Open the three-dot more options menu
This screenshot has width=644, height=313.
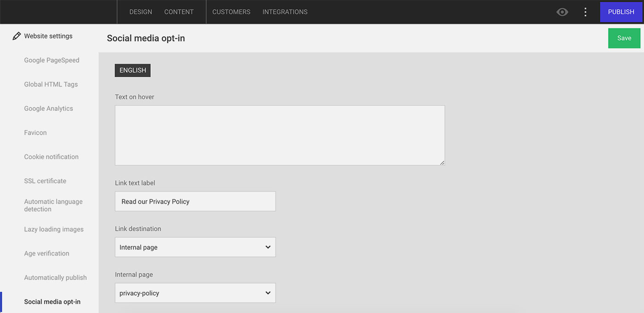(586, 12)
